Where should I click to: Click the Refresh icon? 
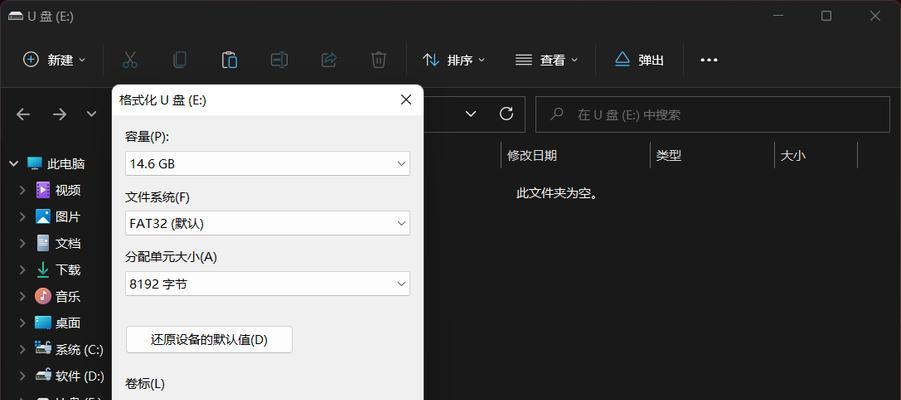tap(506, 114)
